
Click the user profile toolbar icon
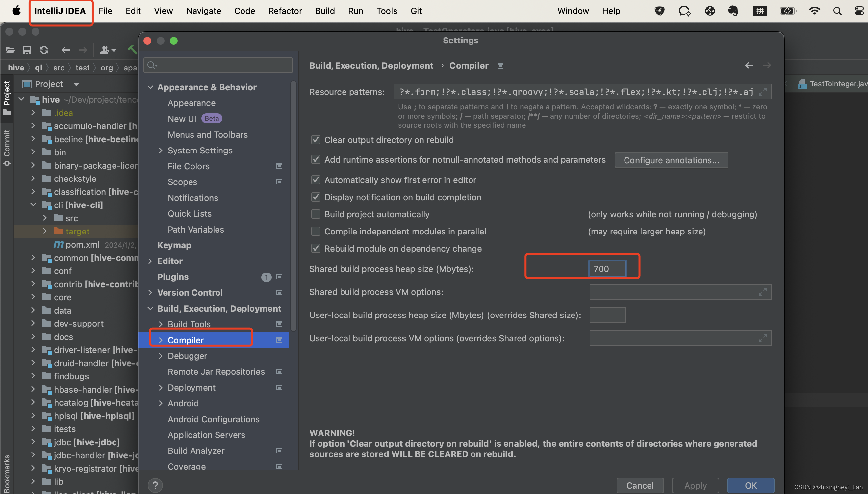[x=108, y=50]
